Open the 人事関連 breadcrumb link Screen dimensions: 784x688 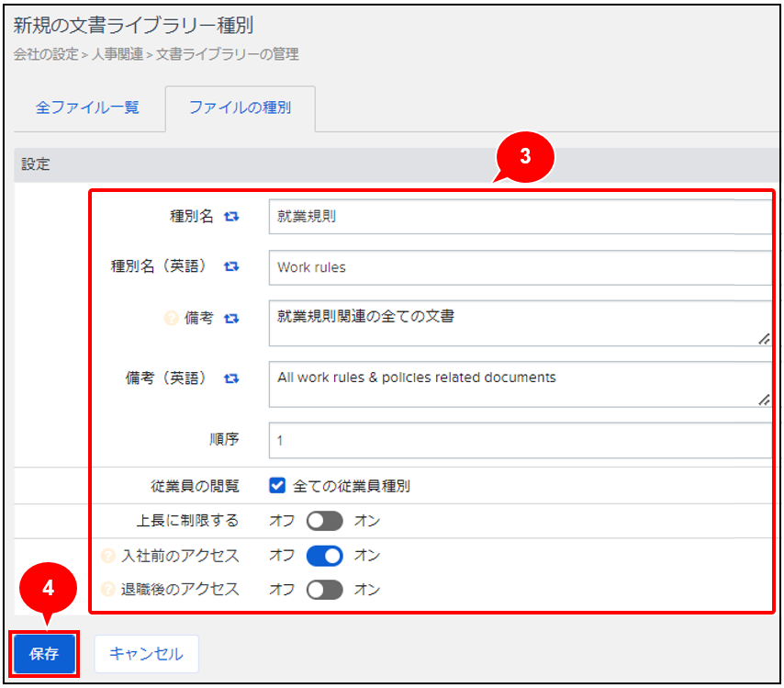(118, 54)
